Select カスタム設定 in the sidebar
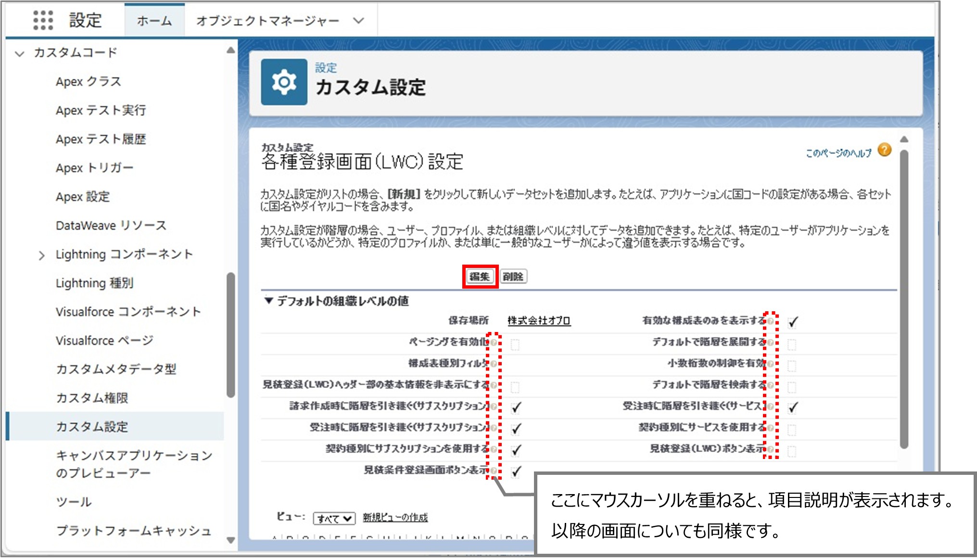The height and width of the screenshot is (560, 977). tap(91, 427)
